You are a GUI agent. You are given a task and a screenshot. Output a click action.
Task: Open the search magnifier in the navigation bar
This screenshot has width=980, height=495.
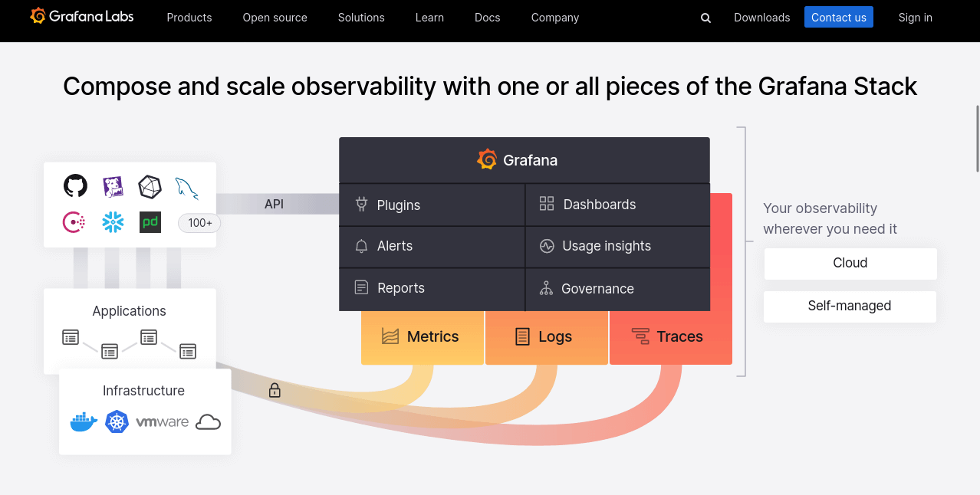pyautogui.click(x=705, y=18)
